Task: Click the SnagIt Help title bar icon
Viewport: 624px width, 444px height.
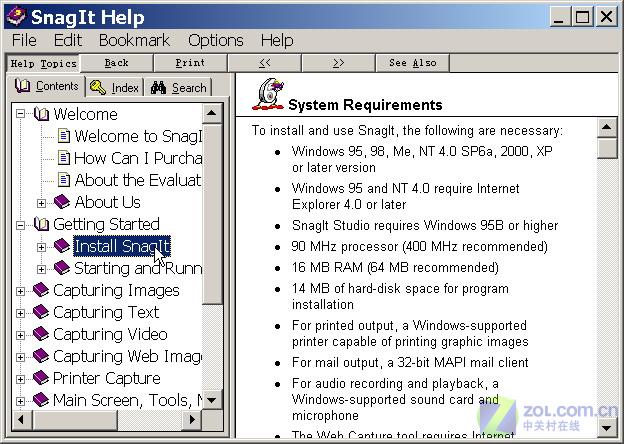Action: pyautogui.click(x=16, y=17)
